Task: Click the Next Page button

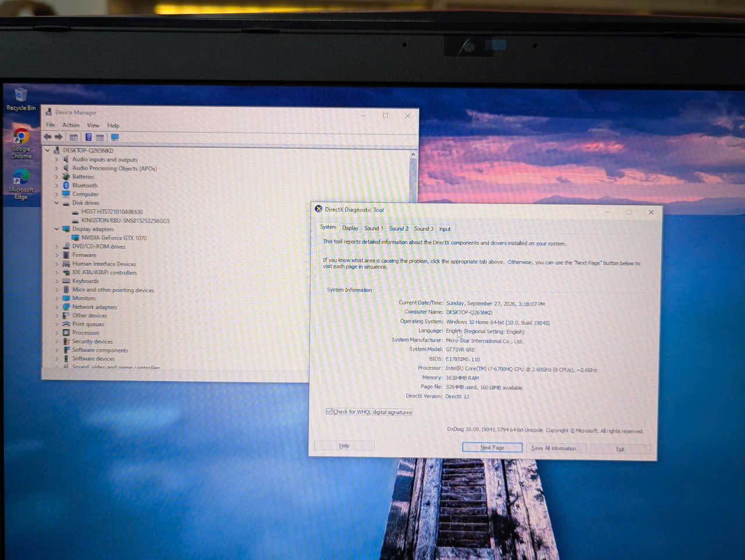Action: [x=492, y=447]
